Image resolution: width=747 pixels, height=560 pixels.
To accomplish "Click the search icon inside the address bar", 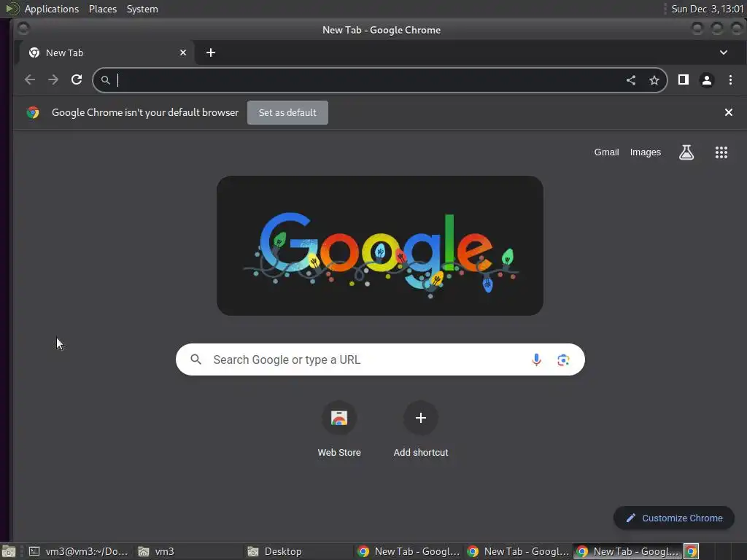I will click(x=106, y=80).
